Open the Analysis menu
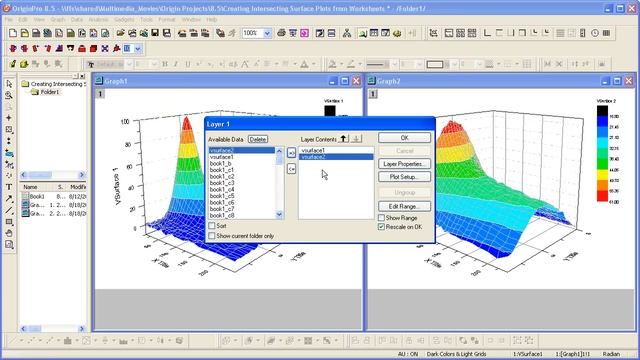Screen dimensions: 640x360 [98, 19]
